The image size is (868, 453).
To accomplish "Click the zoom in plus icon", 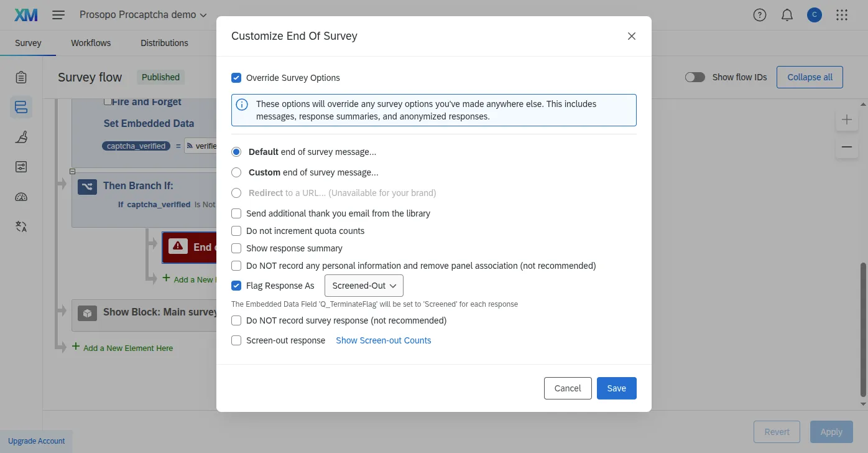I will click(847, 119).
